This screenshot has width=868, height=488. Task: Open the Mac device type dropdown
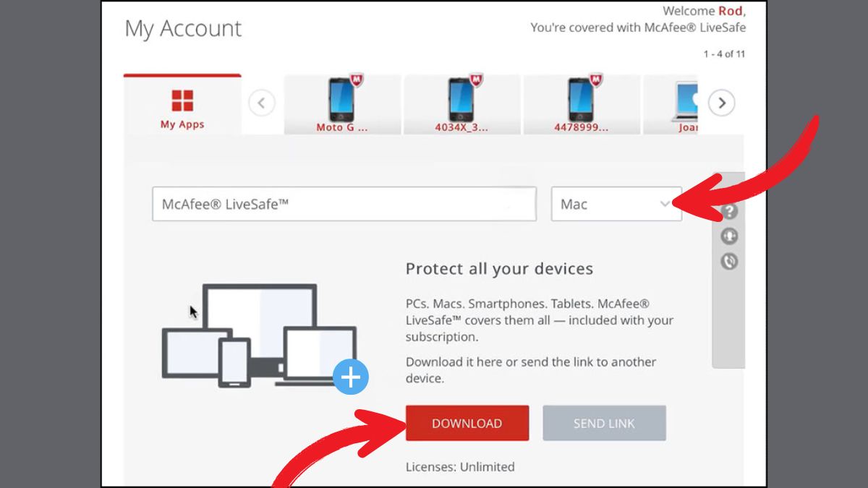616,204
